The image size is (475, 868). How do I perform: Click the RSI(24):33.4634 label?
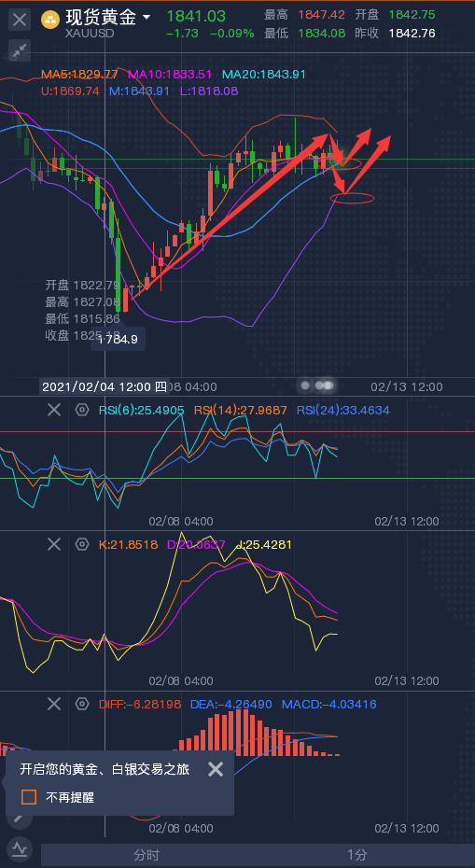343,410
